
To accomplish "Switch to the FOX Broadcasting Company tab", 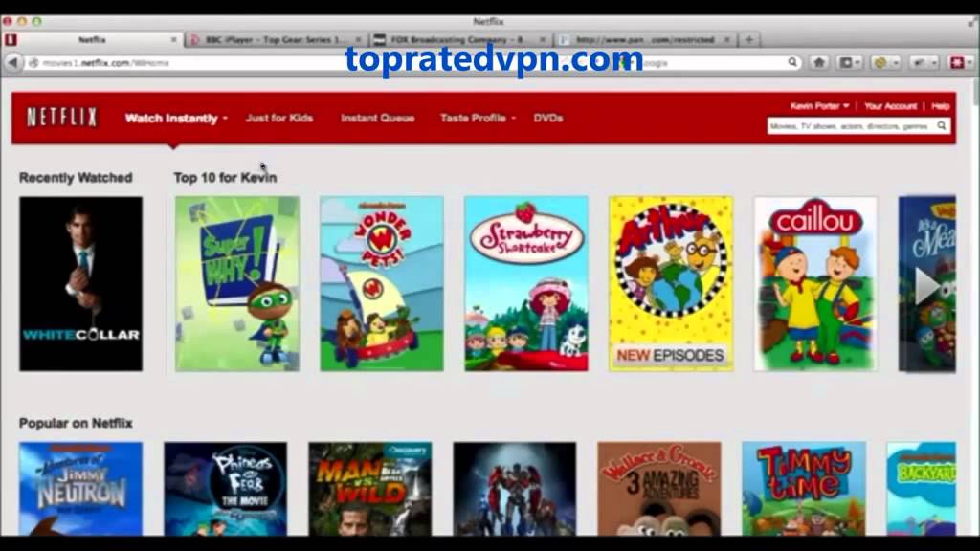I will click(460, 39).
